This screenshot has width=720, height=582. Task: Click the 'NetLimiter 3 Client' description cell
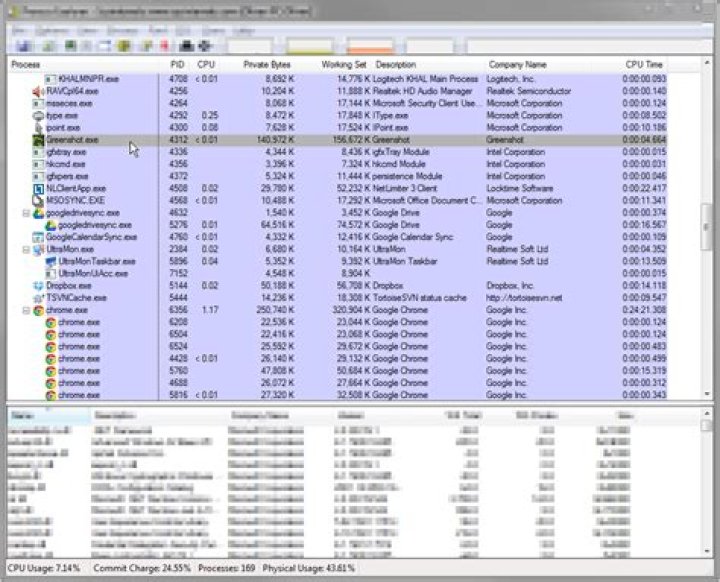click(x=405, y=188)
